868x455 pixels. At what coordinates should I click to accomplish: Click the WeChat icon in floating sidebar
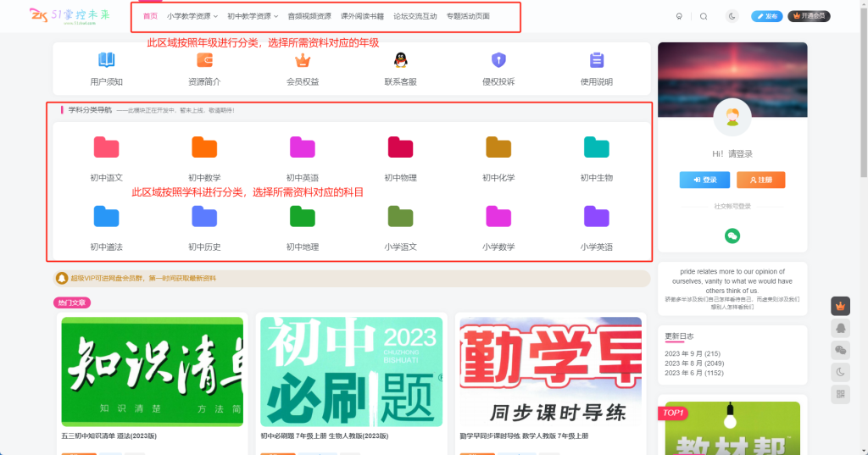click(840, 351)
